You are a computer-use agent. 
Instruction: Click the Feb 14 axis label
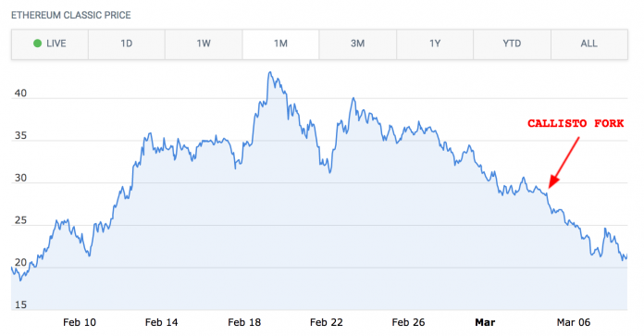(161, 322)
